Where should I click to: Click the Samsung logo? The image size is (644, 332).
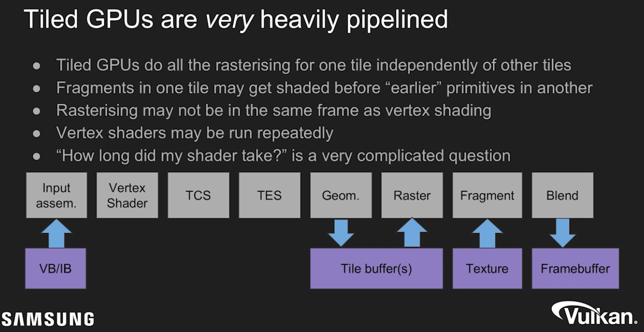point(47,319)
